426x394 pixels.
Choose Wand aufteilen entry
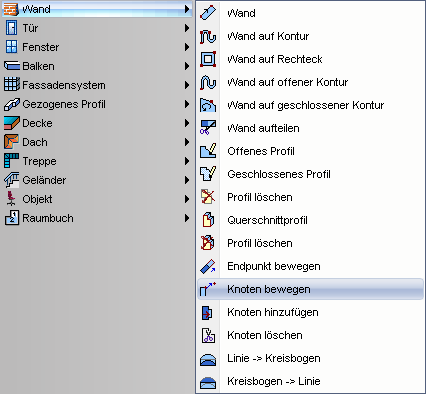point(310,128)
